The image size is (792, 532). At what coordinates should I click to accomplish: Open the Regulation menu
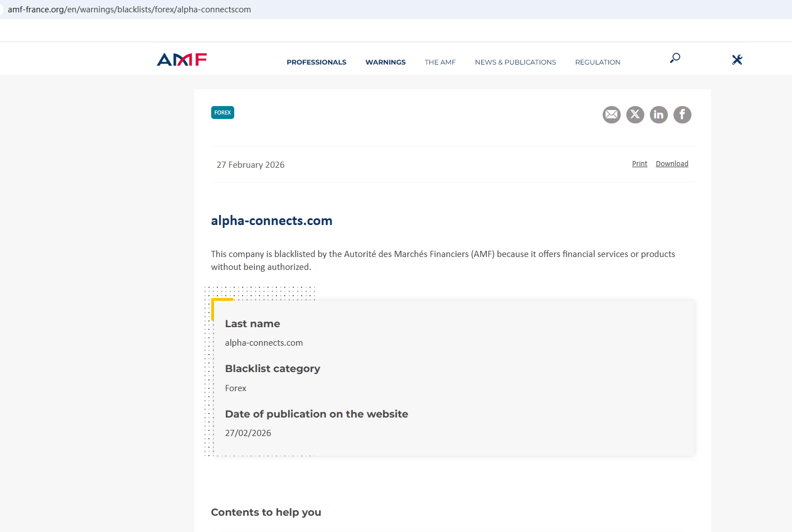coord(597,62)
